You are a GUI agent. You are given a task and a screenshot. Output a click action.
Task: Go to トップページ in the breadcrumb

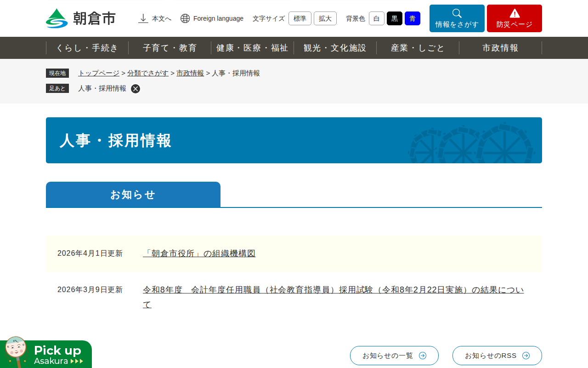pyautogui.click(x=98, y=73)
